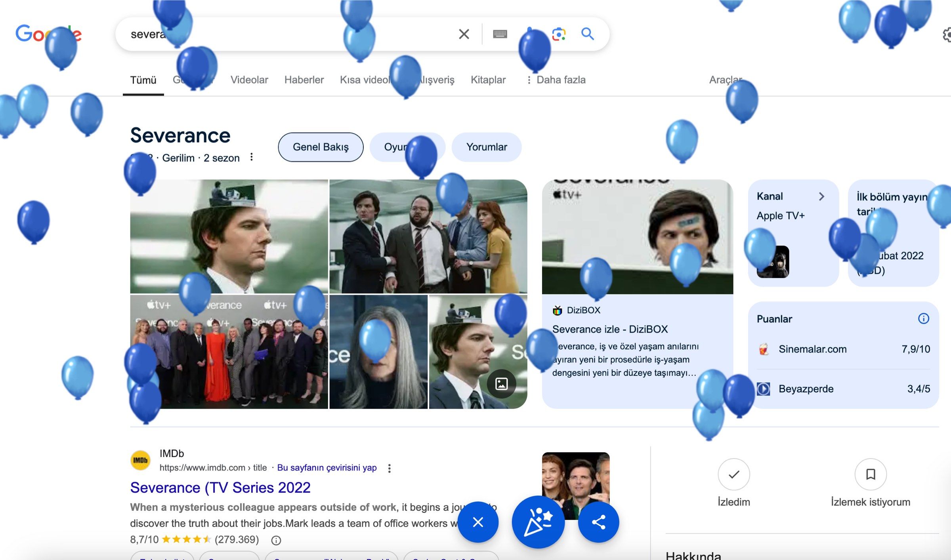Clear the search box with X icon
This screenshot has height=560, width=951.
point(464,34)
